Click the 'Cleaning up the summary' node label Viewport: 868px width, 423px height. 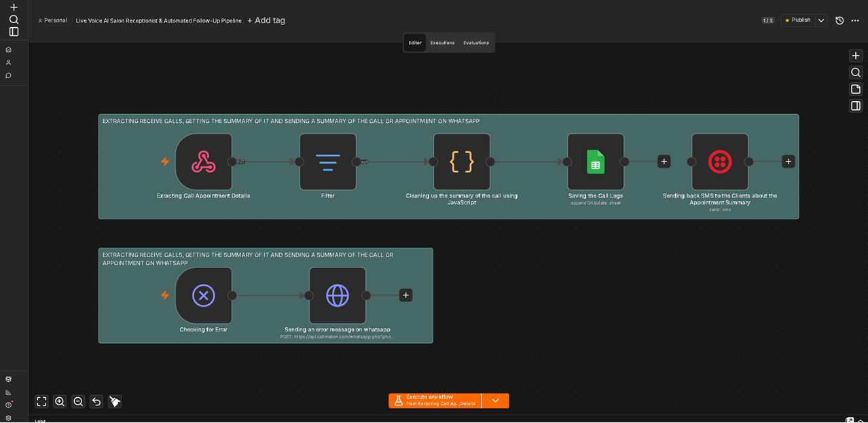462,199
